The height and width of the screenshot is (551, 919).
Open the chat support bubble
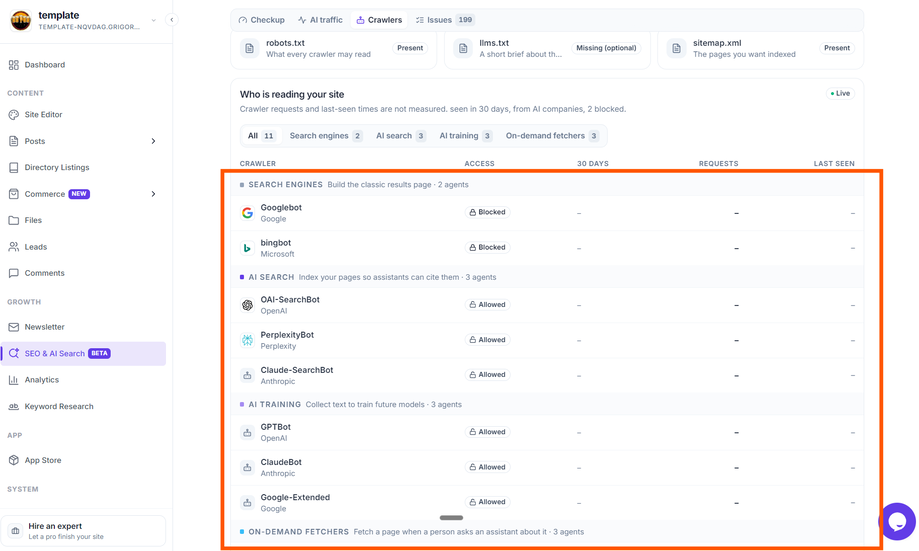[897, 521]
